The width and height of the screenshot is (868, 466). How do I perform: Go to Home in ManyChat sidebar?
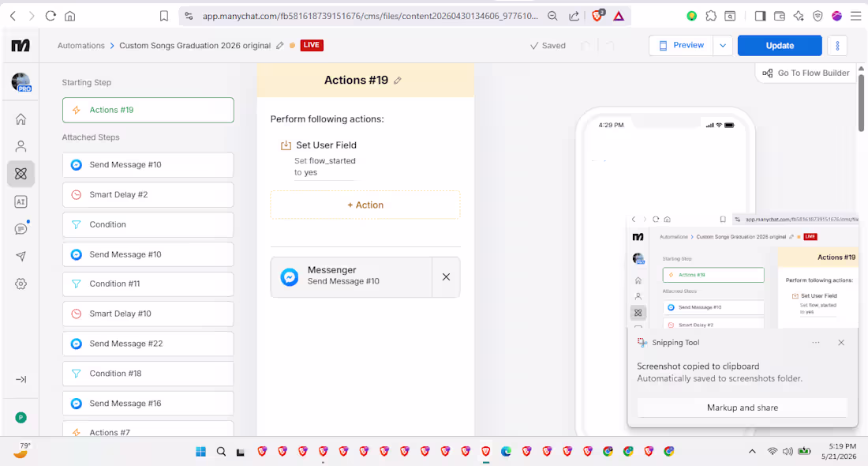(x=21, y=119)
